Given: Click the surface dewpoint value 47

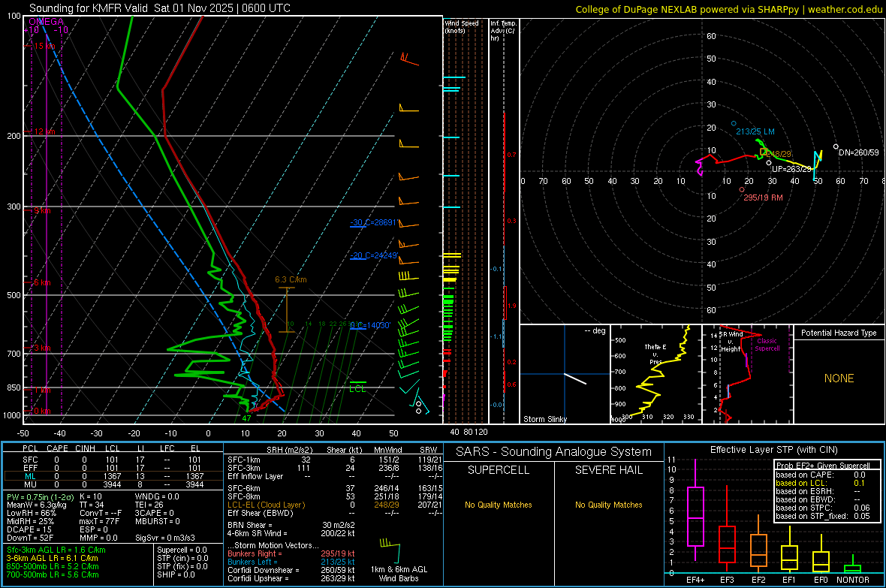Looking at the screenshot, I should point(246,418).
